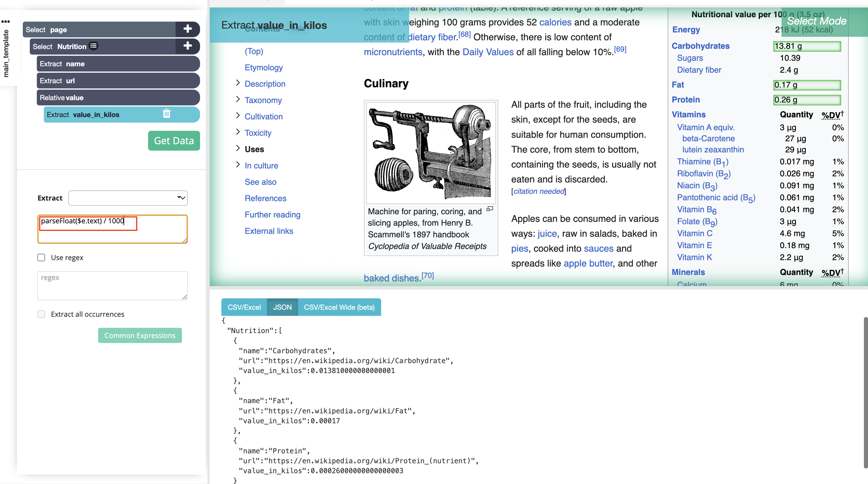The width and height of the screenshot is (868, 484).
Task: Click the Protein link in nutrition table
Action: tap(685, 100)
